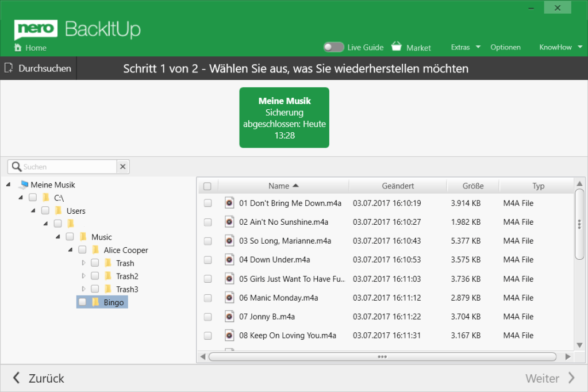Tick the Trash2 folder checkbox

(95, 276)
